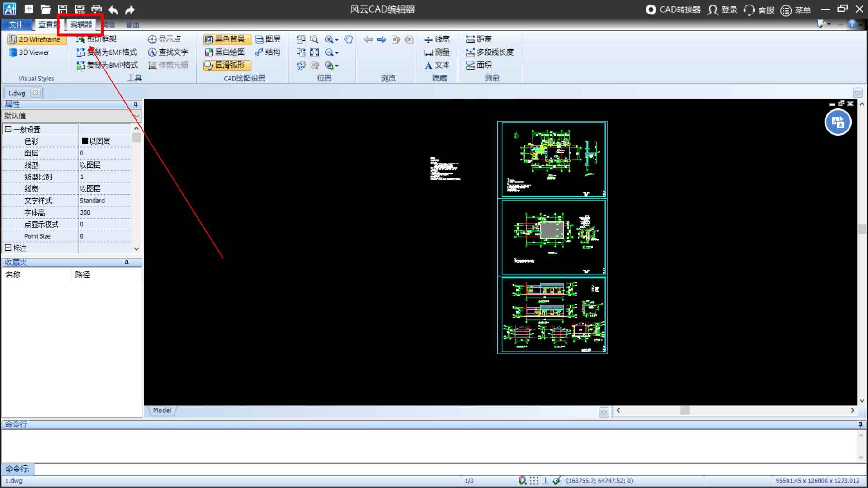This screenshot has width=868, height=488.
Task: Open the CAD转换器 converter tool
Action: 673,9
